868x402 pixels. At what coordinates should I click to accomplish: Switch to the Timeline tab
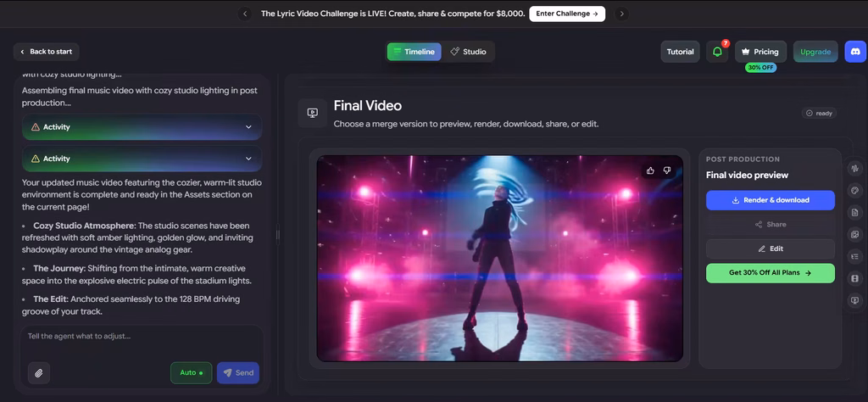click(414, 52)
